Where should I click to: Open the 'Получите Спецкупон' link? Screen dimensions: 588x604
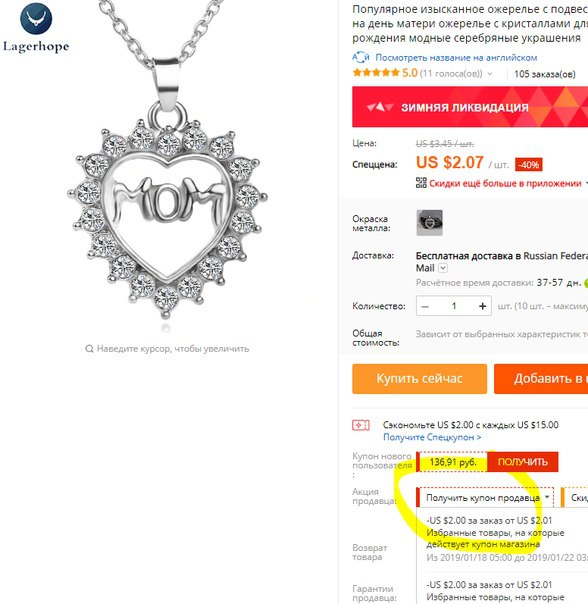click(432, 438)
